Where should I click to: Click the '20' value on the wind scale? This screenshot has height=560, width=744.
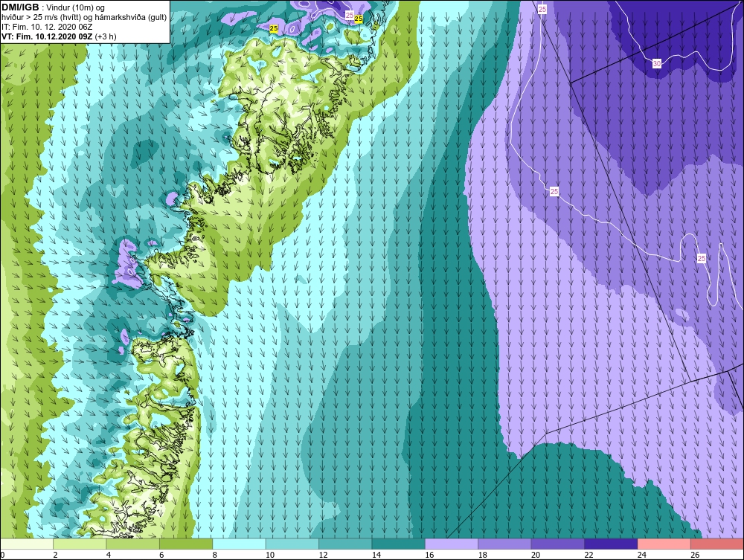click(535, 555)
